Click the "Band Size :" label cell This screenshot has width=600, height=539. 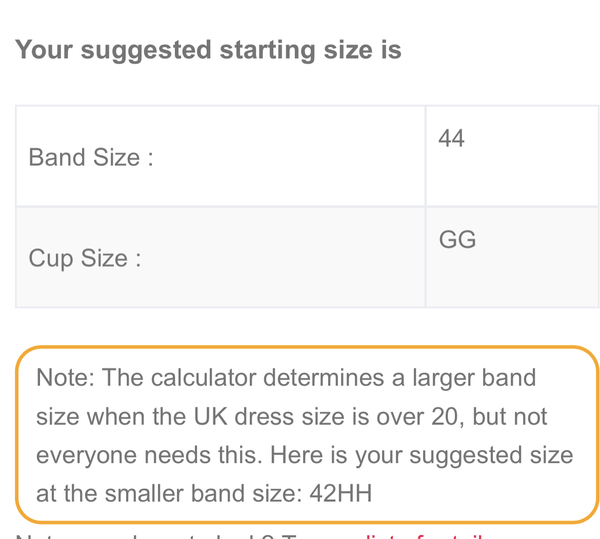click(91, 157)
